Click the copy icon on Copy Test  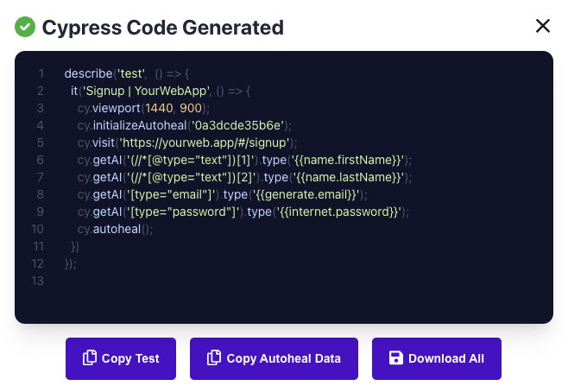[x=89, y=358]
